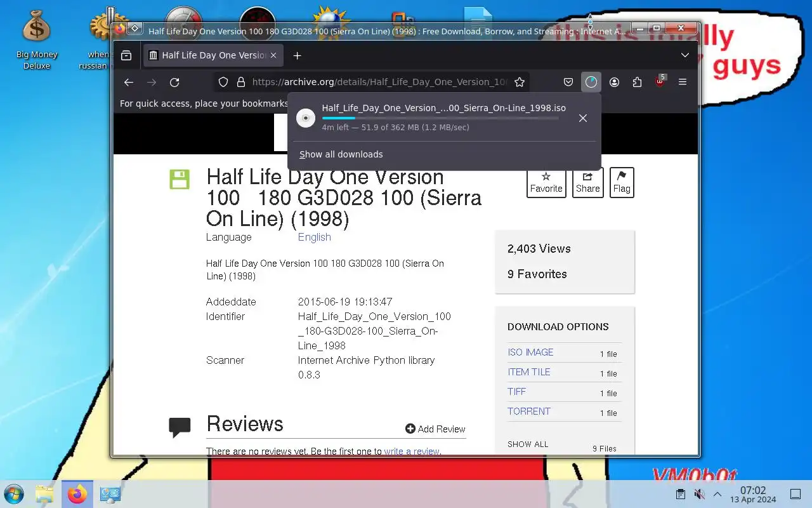Open the uBlock Origin extension icon
Viewport: 812px width, 508px height.
tap(660, 81)
